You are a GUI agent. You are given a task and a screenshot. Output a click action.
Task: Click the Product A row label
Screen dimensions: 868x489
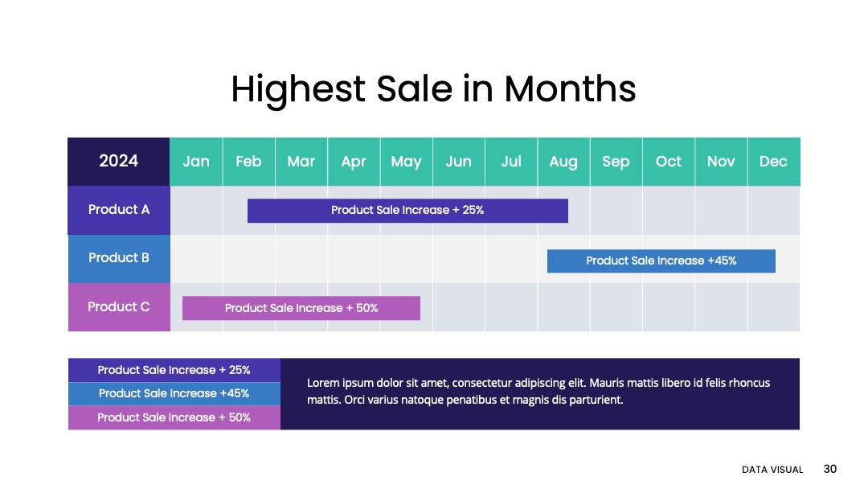(118, 210)
